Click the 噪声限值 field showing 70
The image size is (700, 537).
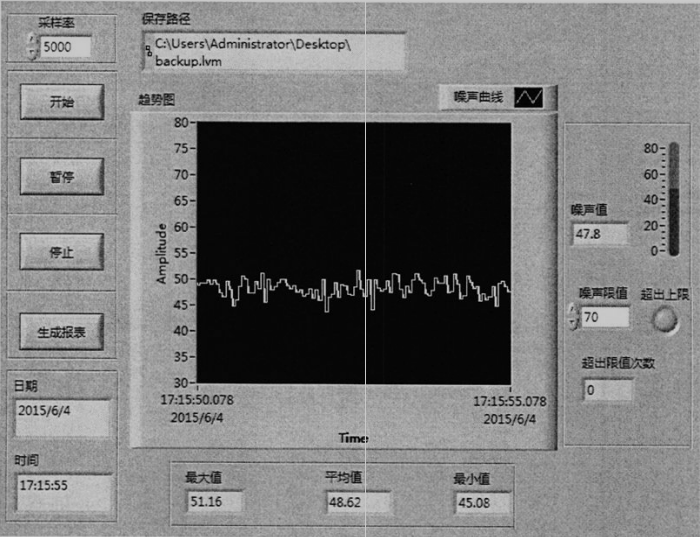pos(604,318)
